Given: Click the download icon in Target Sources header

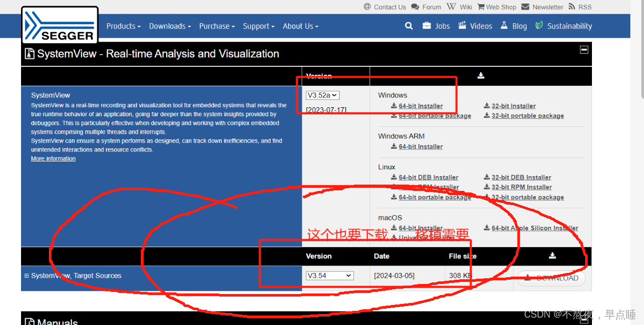Looking at the screenshot, I should (x=552, y=256).
